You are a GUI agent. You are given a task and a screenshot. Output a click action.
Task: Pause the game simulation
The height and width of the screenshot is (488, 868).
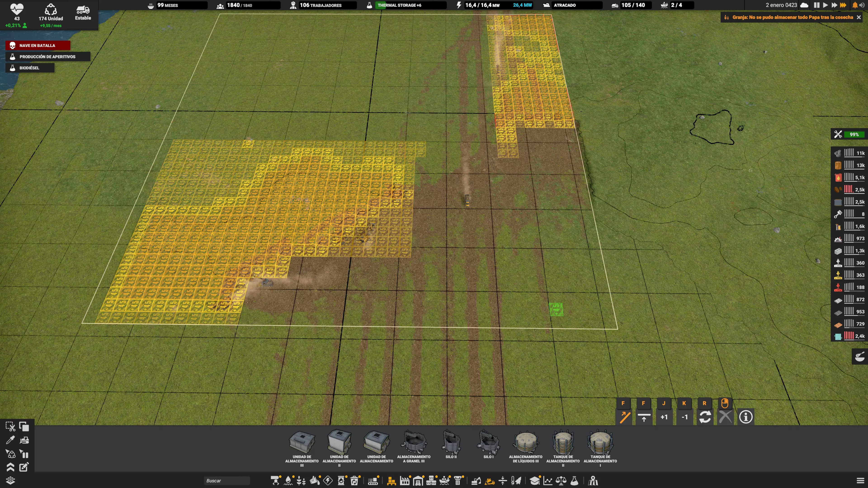[x=816, y=5]
